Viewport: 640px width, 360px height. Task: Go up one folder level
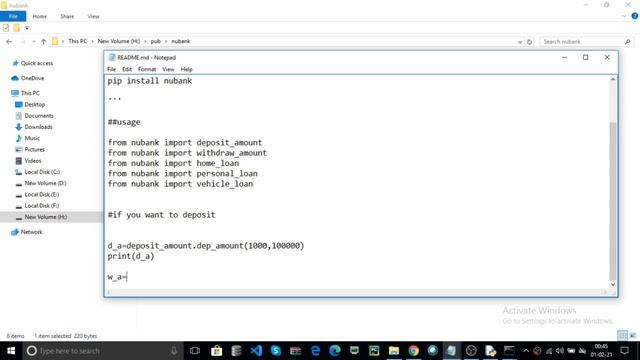click(x=43, y=42)
